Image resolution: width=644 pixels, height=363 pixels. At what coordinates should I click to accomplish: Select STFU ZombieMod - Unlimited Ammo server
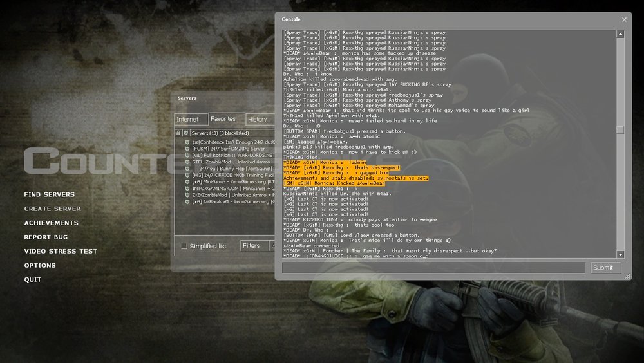pyautogui.click(x=231, y=162)
